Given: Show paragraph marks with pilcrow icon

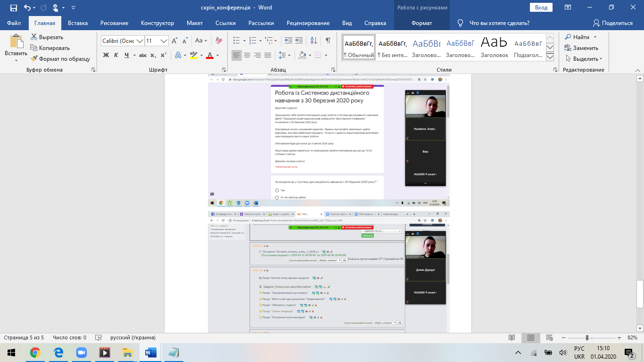Looking at the screenshot, I should [328, 41].
